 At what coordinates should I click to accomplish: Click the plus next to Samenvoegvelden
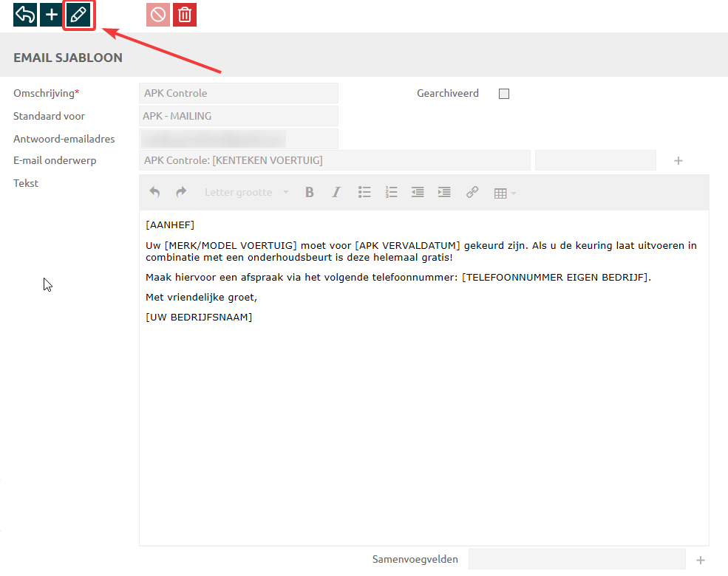point(701,560)
